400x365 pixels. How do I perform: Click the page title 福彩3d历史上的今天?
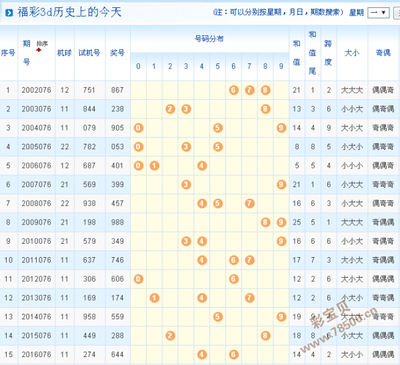pos(69,12)
